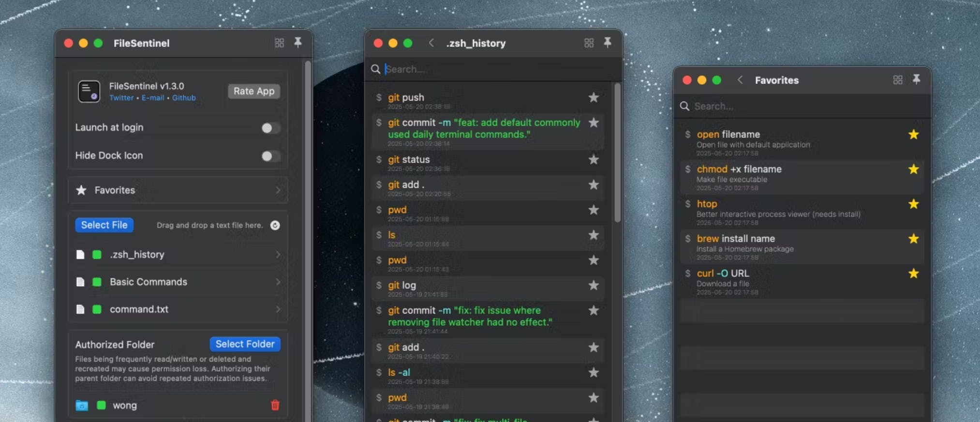Pin the .zsh_history window
This screenshot has height=422, width=980.
tap(608, 43)
